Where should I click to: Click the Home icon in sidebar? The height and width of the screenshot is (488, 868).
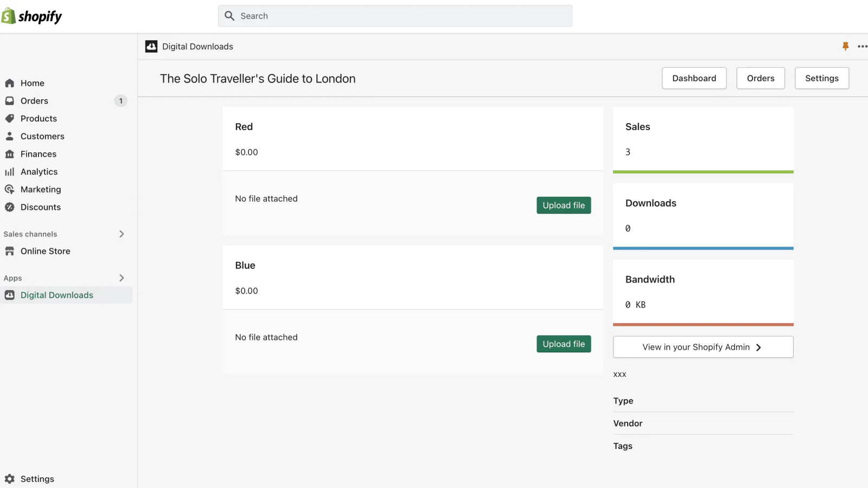coord(10,83)
